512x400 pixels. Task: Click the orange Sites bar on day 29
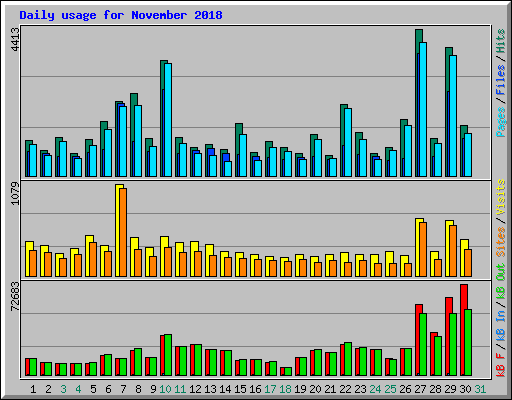(453, 251)
